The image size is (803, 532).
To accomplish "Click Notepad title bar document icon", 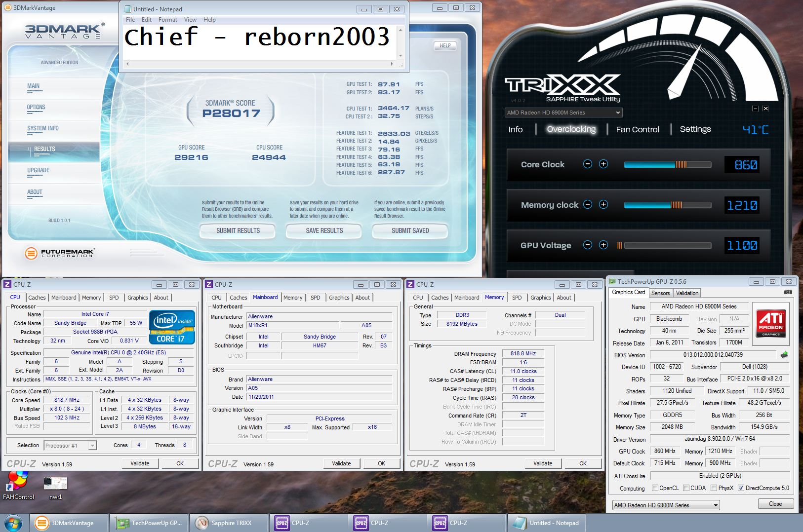I will coord(127,9).
